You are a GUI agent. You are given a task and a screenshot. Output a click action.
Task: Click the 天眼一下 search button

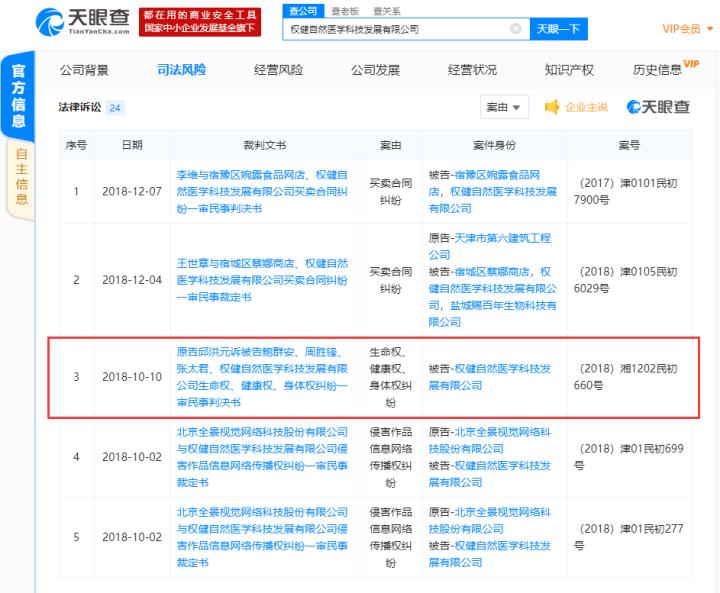point(558,29)
